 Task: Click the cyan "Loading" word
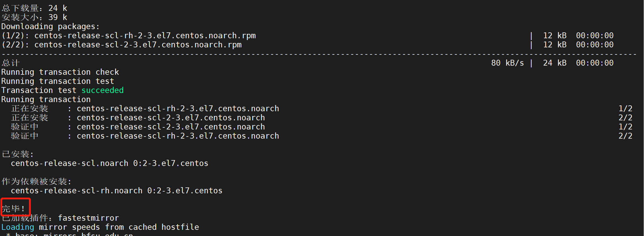click(x=18, y=227)
